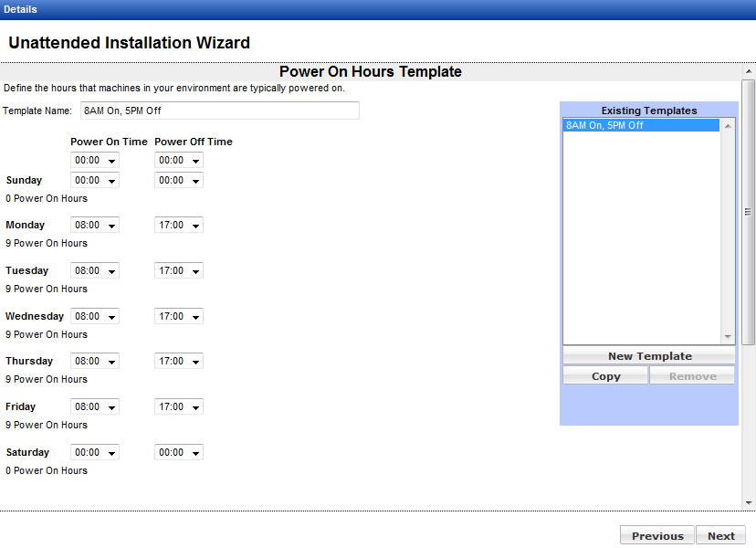Select '8AM On, 5PM Off' existing template
The image size is (756, 548).
pyautogui.click(x=641, y=126)
